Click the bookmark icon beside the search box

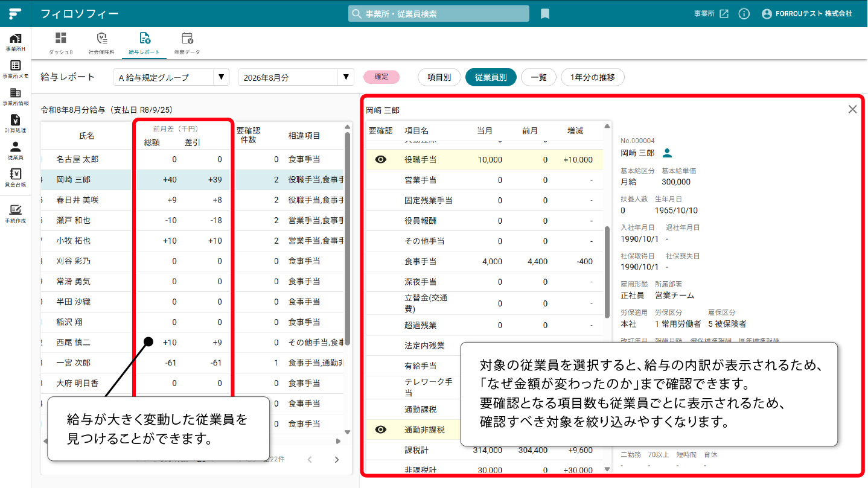(545, 13)
